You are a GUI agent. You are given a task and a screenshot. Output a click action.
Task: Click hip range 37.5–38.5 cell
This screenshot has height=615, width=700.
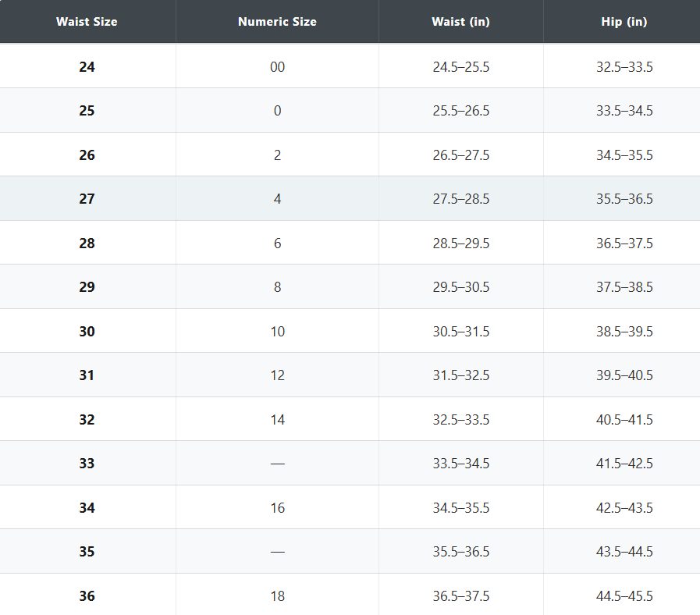point(624,286)
